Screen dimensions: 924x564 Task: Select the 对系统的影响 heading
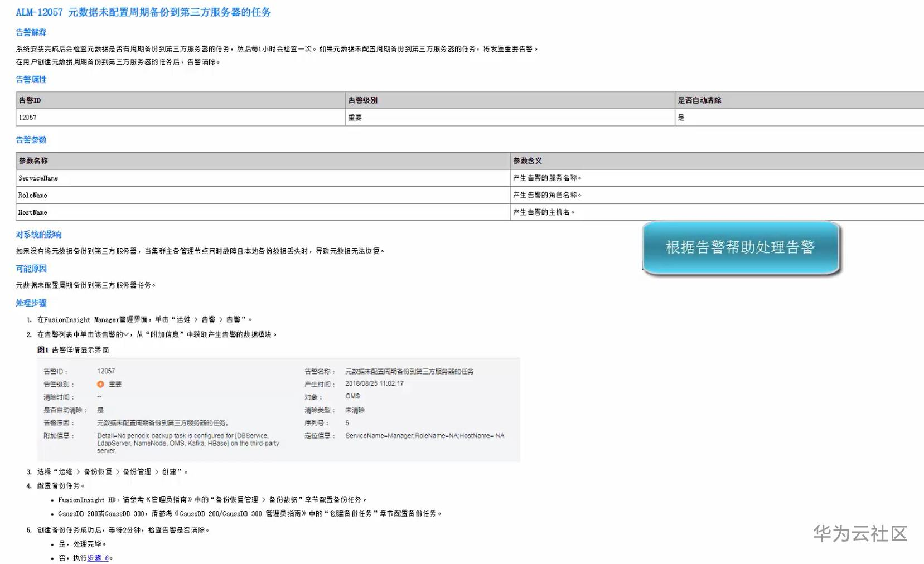pyautogui.click(x=39, y=235)
